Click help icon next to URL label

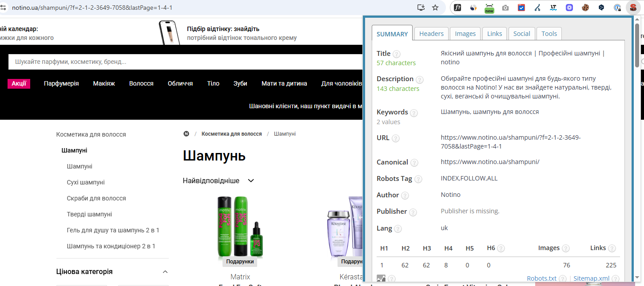tap(395, 138)
